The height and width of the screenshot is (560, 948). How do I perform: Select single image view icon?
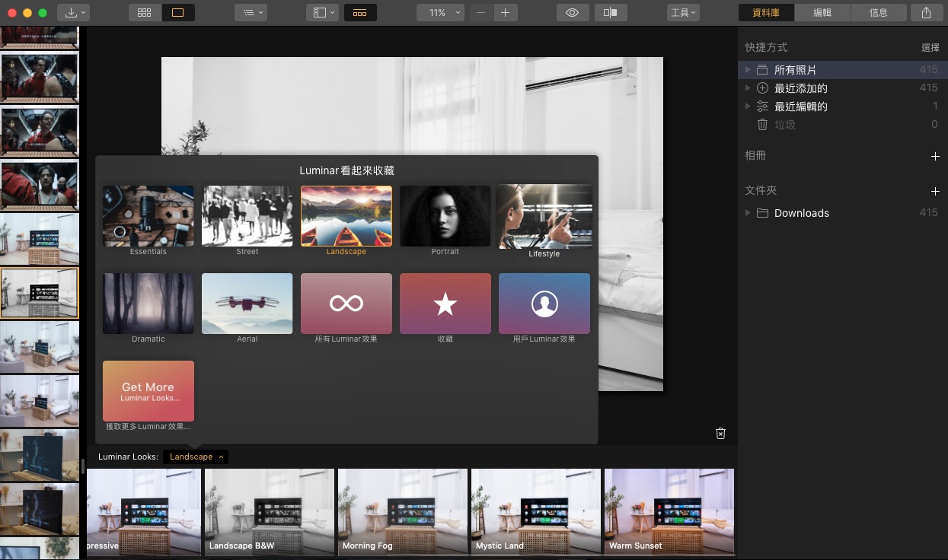point(178,13)
